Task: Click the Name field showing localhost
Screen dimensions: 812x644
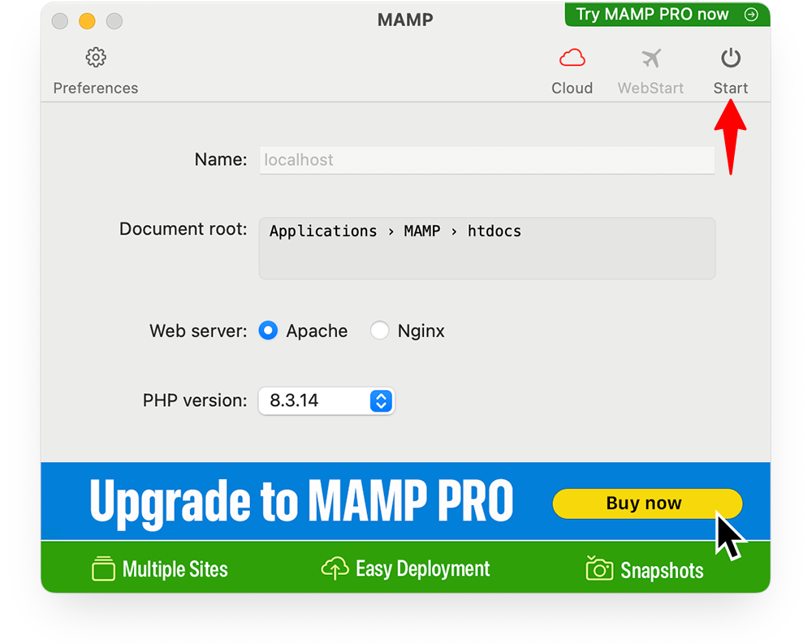Action: pos(486,159)
